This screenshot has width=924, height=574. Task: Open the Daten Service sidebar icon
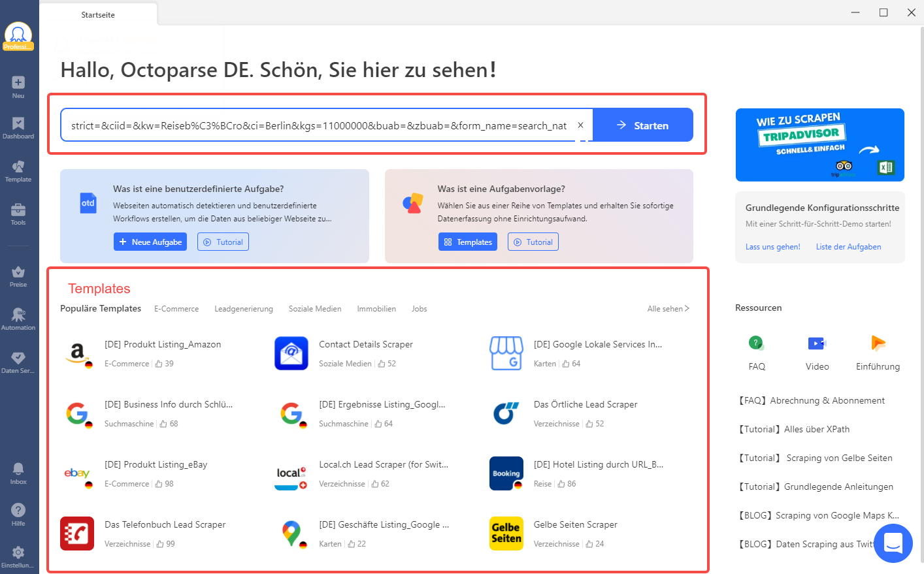tap(18, 358)
